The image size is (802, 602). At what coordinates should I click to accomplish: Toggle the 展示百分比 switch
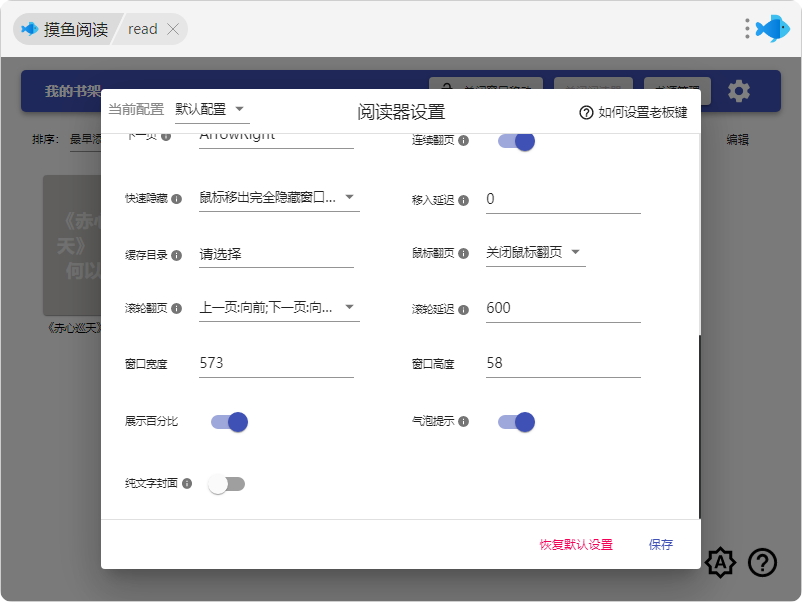(229, 422)
